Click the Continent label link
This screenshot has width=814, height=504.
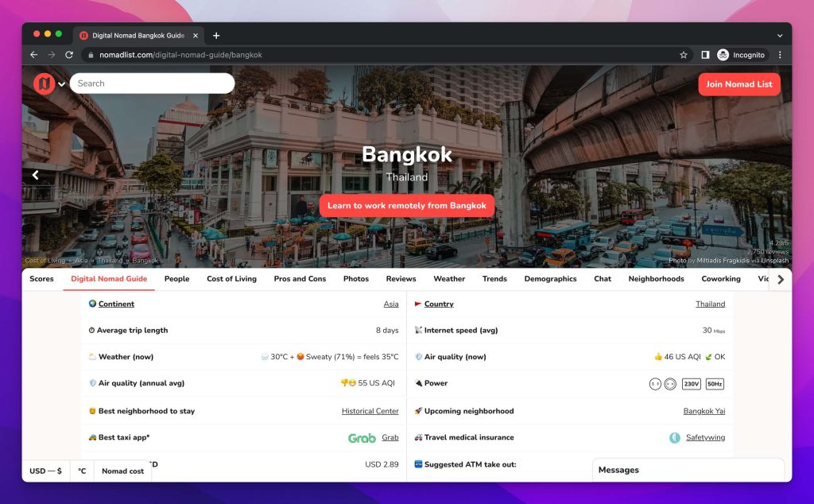tap(116, 304)
